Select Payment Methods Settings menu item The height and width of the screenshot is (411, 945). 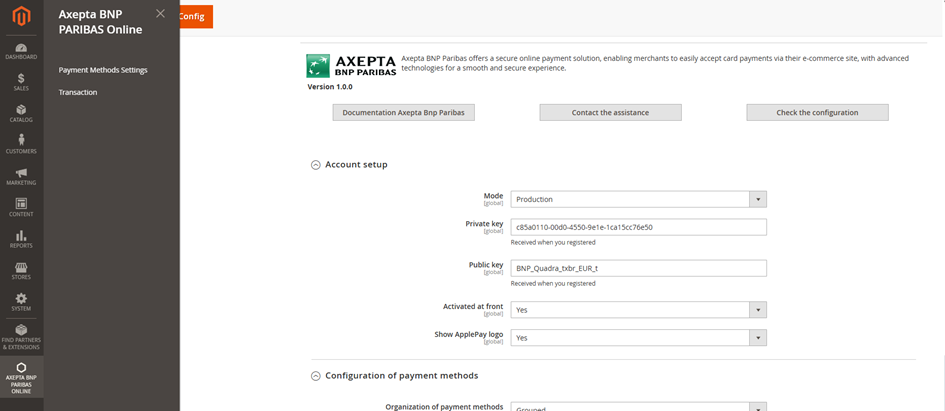tap(103, 70)
